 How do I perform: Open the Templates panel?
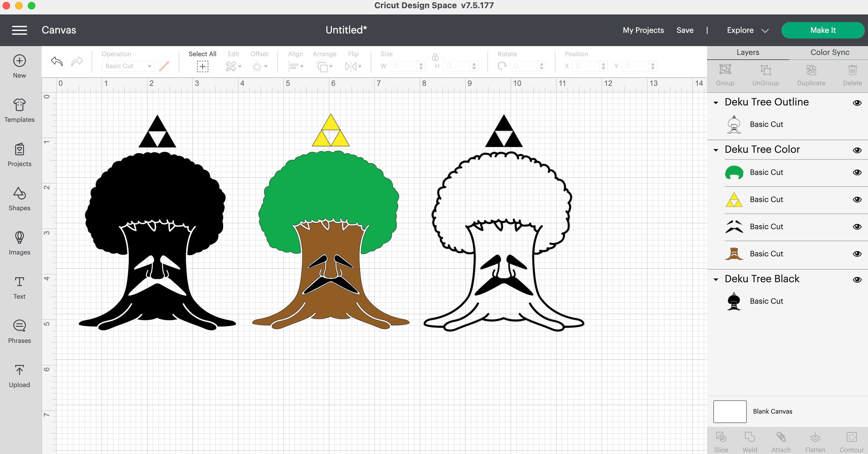click(x=20, y=111)
